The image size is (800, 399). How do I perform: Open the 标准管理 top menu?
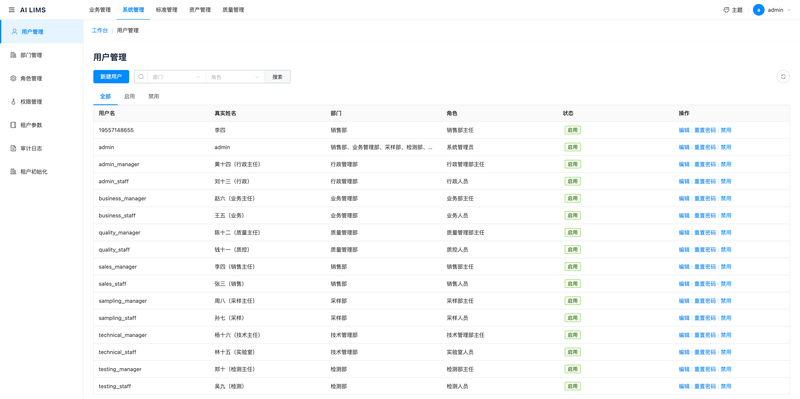tap(166, 10)
